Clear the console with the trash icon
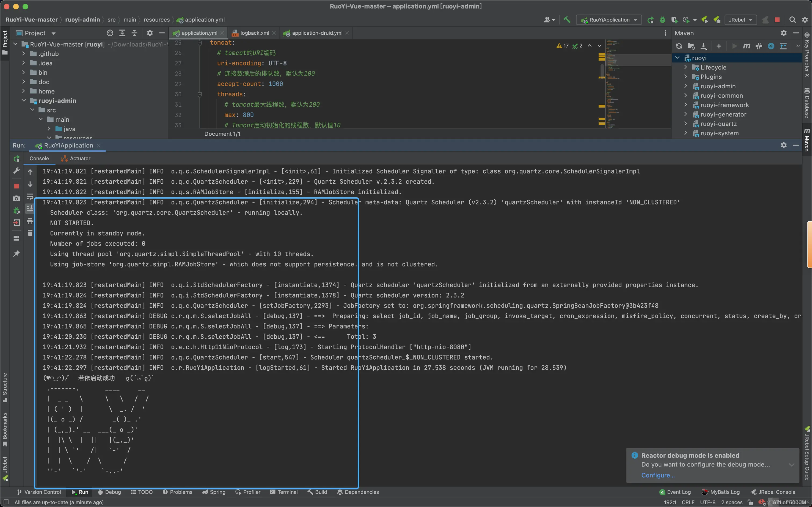The image size is (812, 507). [30, 233]
